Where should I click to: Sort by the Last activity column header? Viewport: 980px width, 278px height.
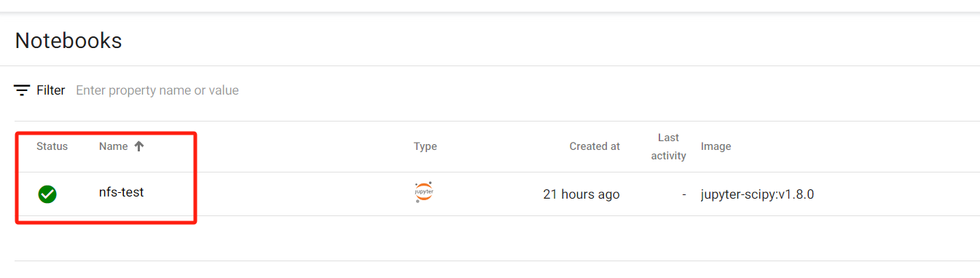668,146
